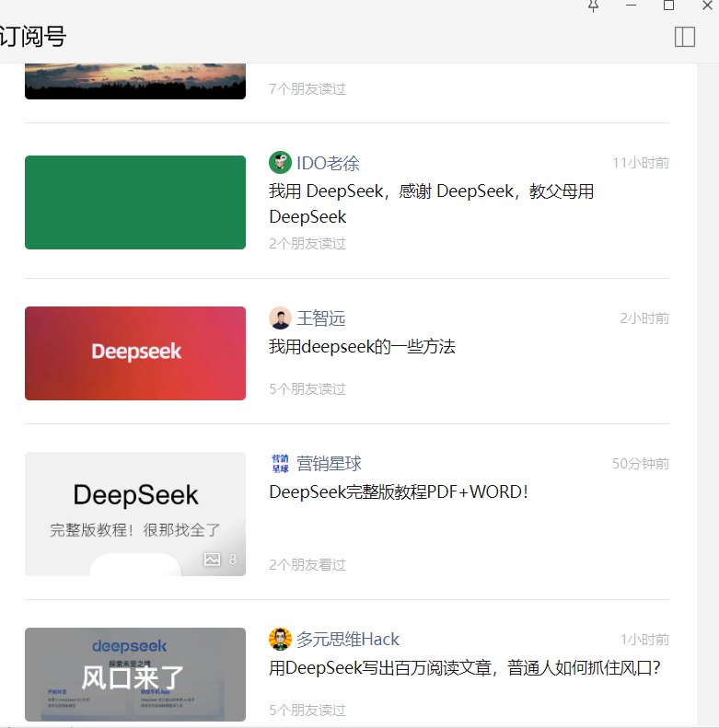Click the red Deepseek cover image
The width and height of the screenshot is (719, 728).
(135, 353)
